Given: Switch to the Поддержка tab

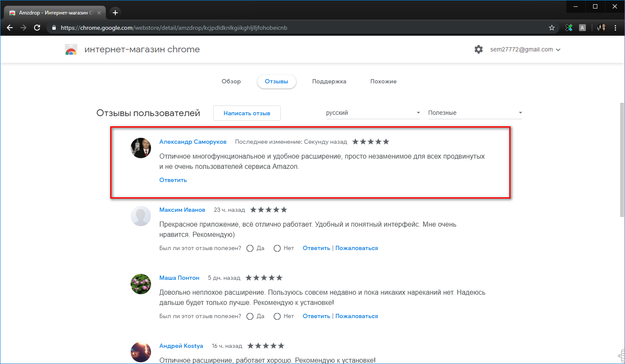Looking at the screenshot, I should [x=329, y=81].
